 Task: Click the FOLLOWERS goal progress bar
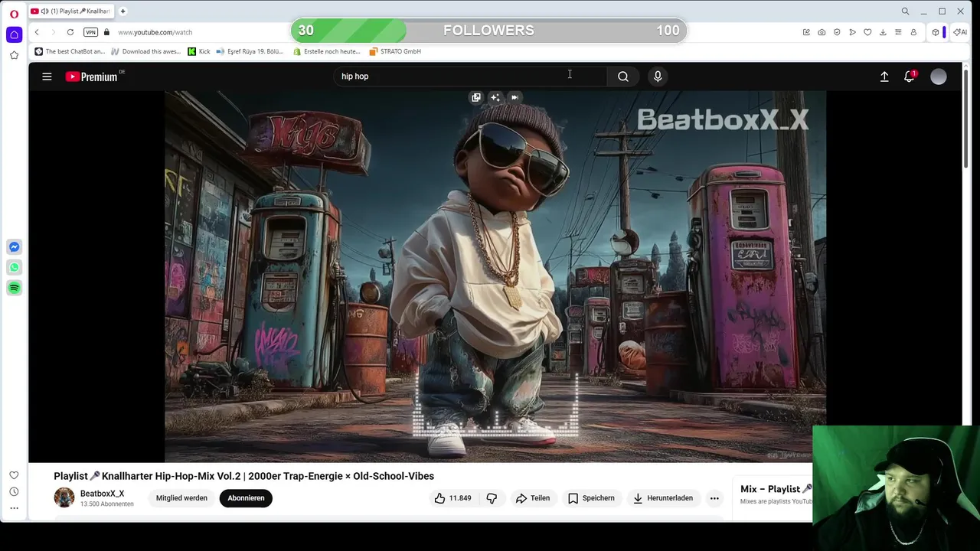488,31
